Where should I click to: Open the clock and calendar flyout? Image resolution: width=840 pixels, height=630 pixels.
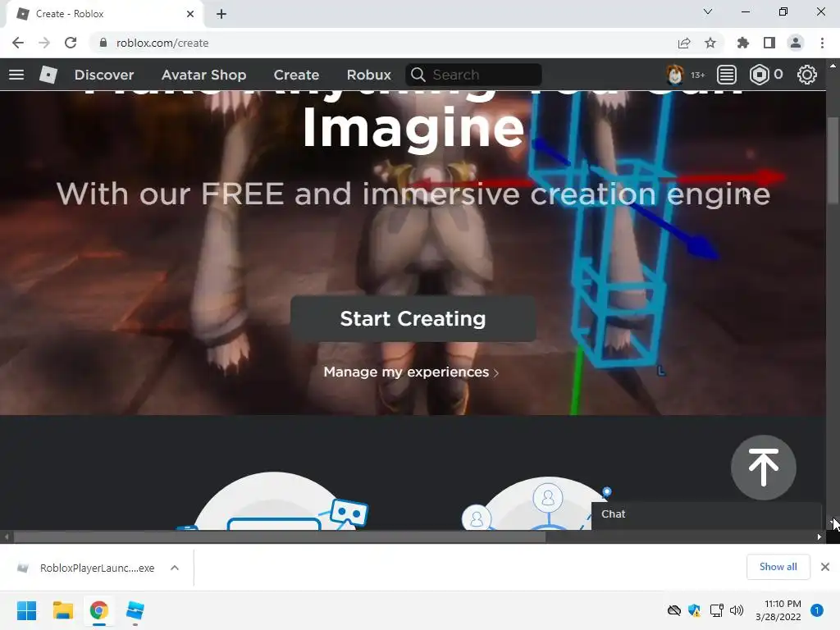click(778, 610)
